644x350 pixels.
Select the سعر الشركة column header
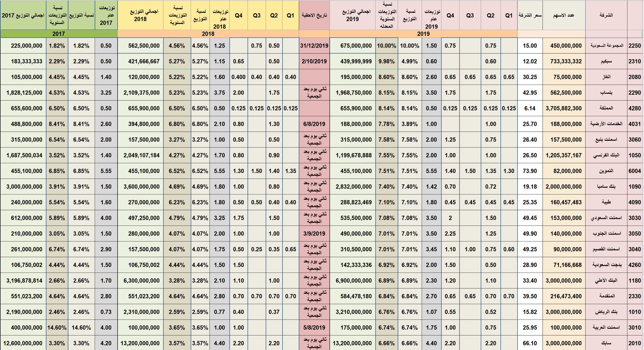point(530,15)
